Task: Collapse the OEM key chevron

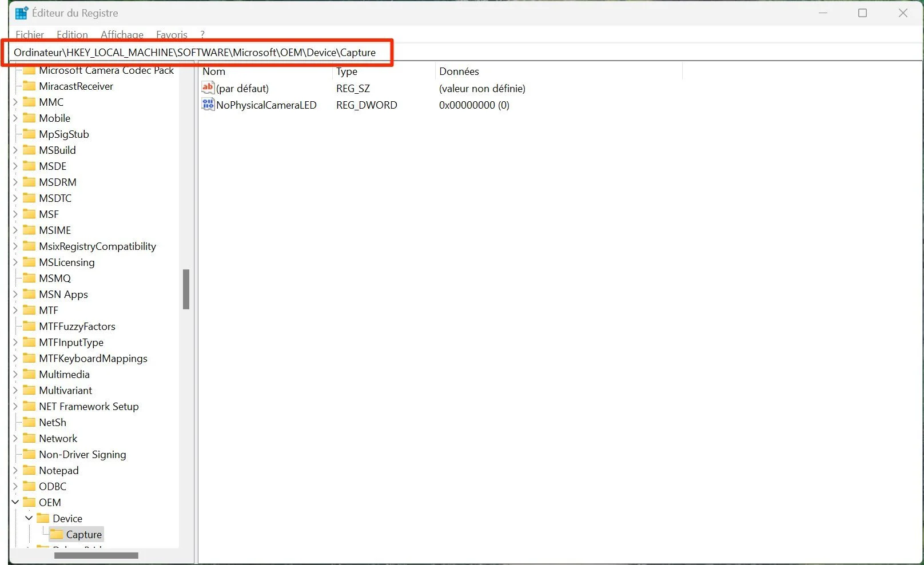Action: click(x=15, y=502)
